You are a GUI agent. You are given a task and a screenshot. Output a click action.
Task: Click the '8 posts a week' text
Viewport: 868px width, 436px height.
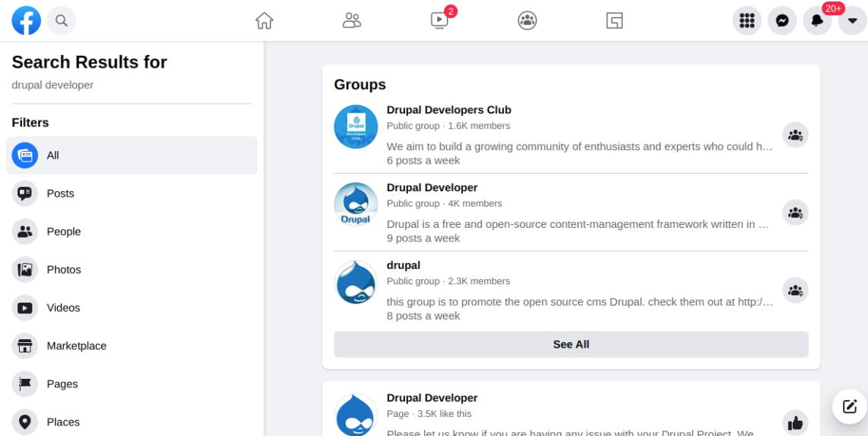[423, 316]
